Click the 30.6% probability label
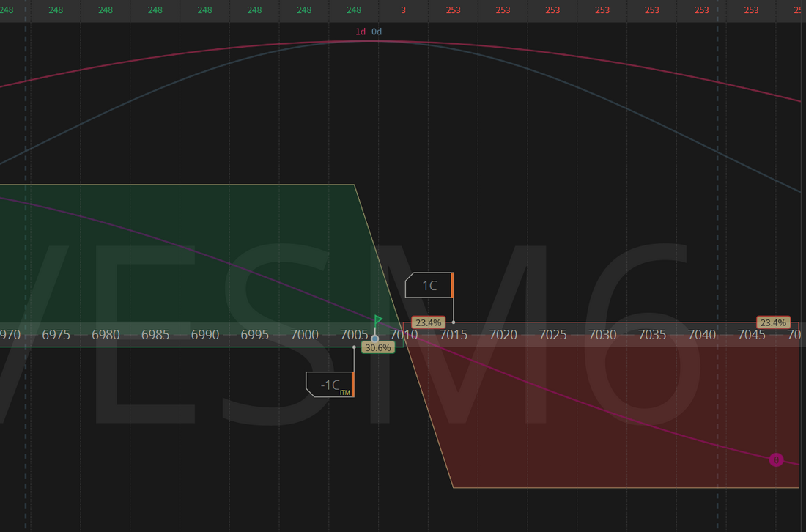The width and height of the screenshot is (806, 532). [x=378, y=347]
